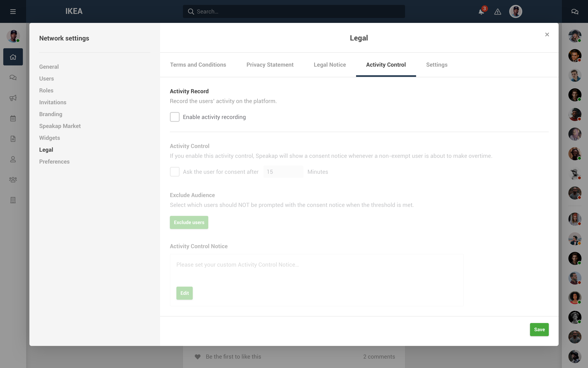Viewport: 588px width, 368px height.
Task: Select the Activity Control tab
Action: click(x=386, y=65)
